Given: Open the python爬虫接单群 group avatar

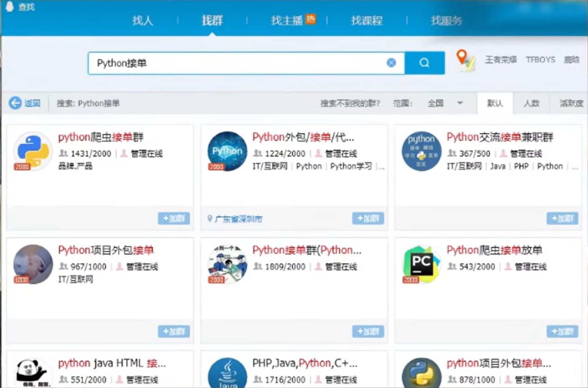Looking at the screenshot, I should (32, 151).
